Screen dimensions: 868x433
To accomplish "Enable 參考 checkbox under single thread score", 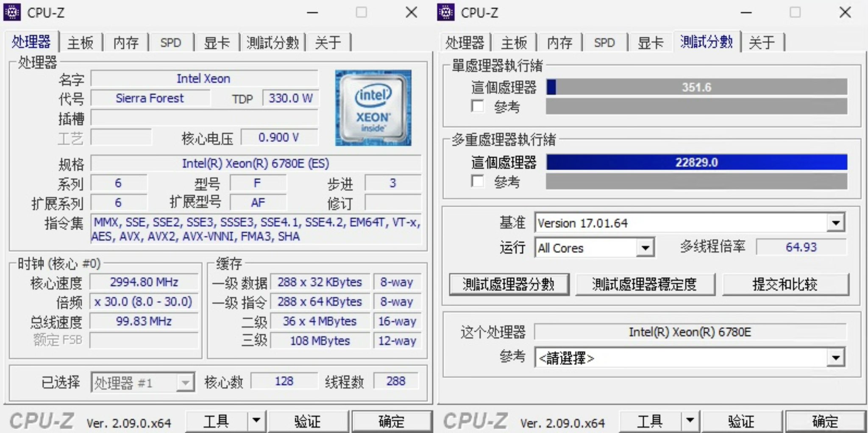I will 478,106.
